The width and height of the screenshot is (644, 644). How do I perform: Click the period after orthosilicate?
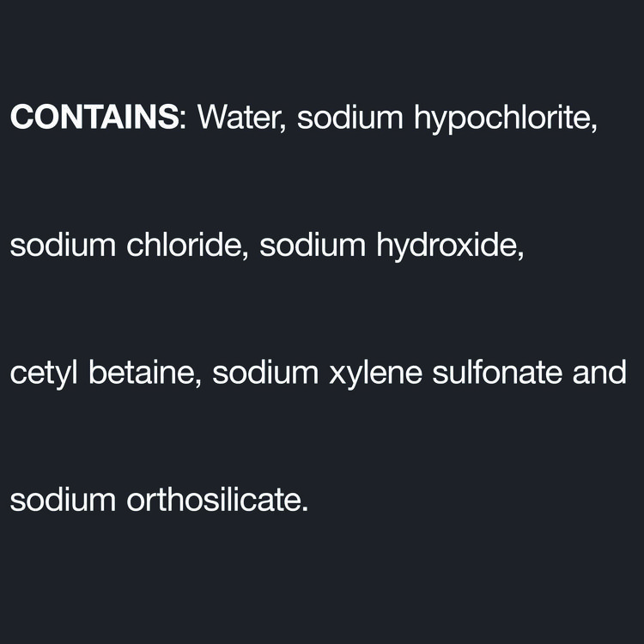pos(305,509)
